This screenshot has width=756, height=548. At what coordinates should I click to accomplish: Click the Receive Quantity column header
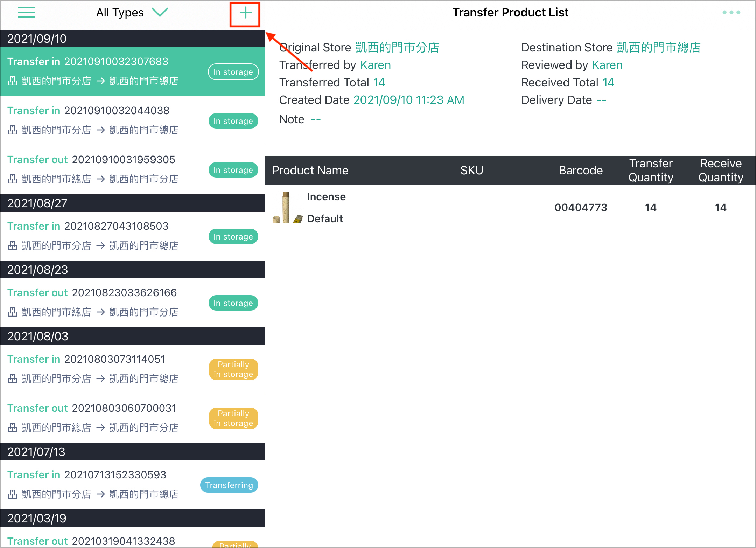(721, 171)
